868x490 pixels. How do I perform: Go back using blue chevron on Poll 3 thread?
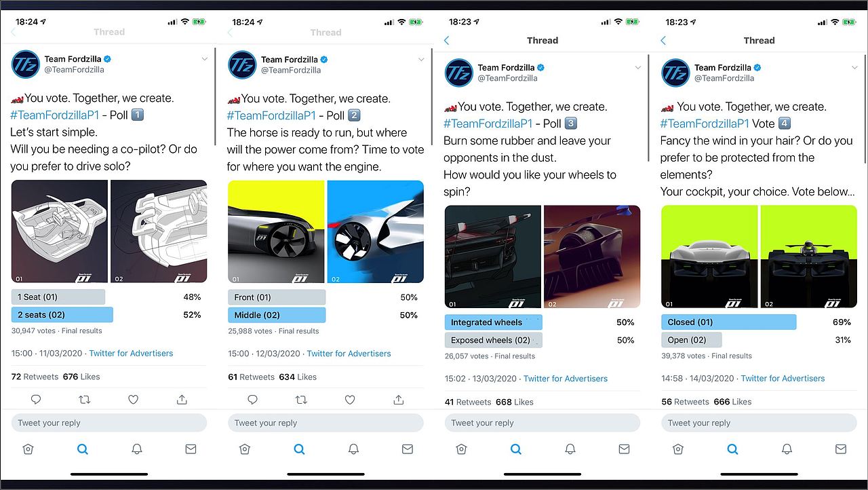pyautogui.click(x=446, y=41)
